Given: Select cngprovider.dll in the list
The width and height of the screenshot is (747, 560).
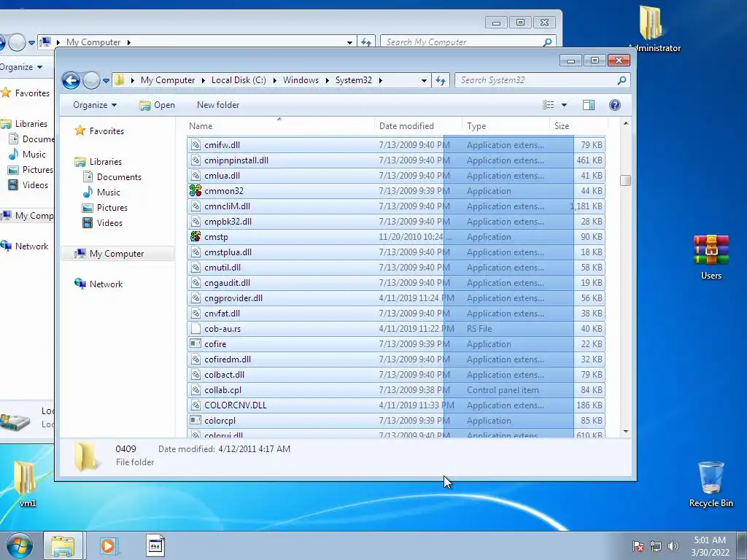Looking at the screenshot, I should (396, 298).
